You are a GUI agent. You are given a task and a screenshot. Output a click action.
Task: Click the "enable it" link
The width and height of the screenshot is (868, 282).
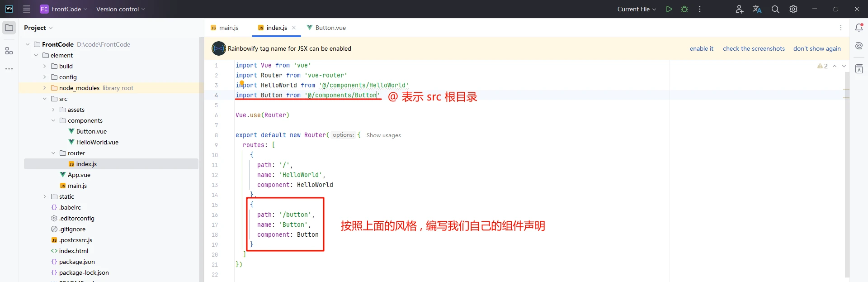click(701, 48)
